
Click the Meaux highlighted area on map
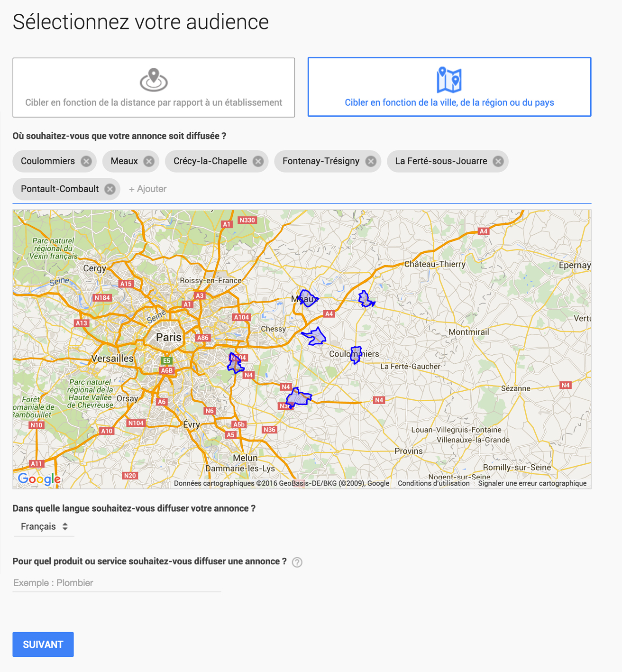coord(308,298)
